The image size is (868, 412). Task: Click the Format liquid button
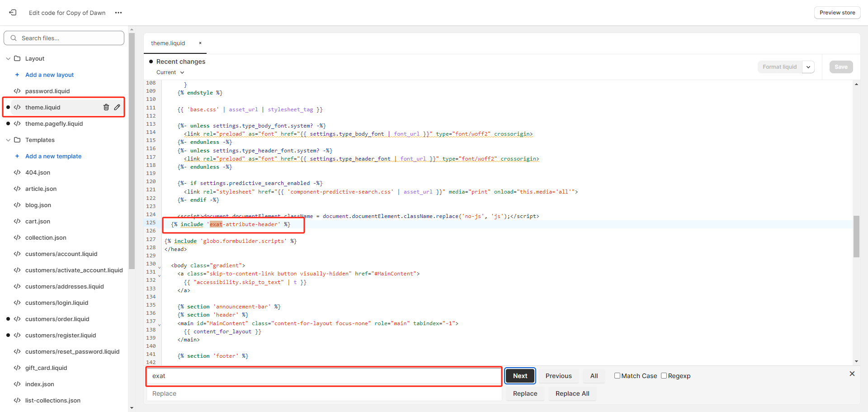pyautogui.click(x=780, y=67)
